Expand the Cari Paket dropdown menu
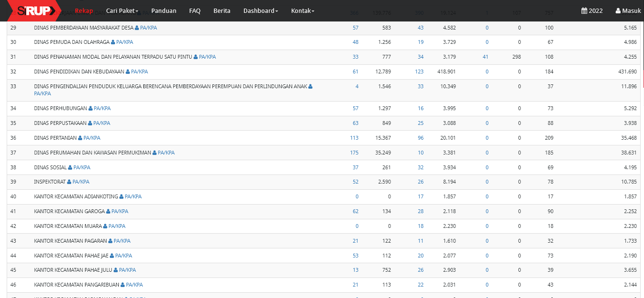Screen dimensions: 644x298 pyautogui.click(x=122, y=11)
